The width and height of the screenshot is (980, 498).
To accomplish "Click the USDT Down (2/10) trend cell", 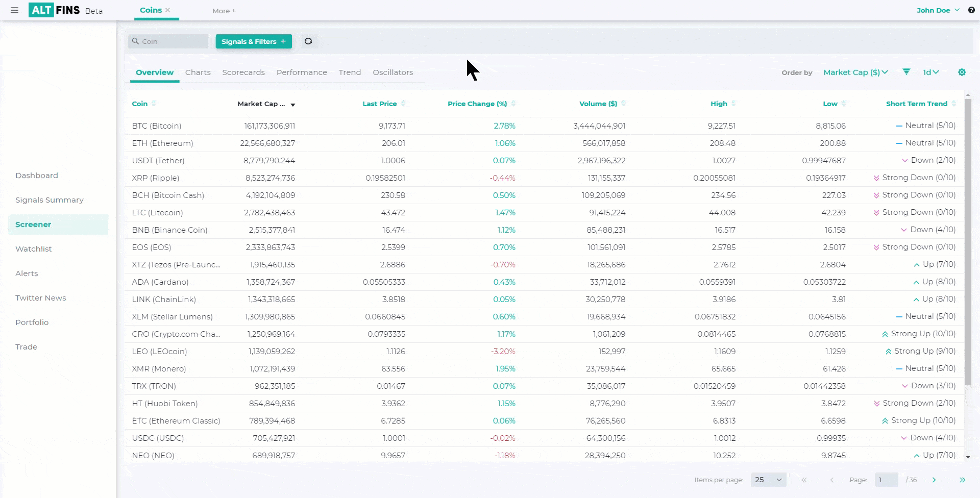I will pyautogui.click(x=928, y=160).
